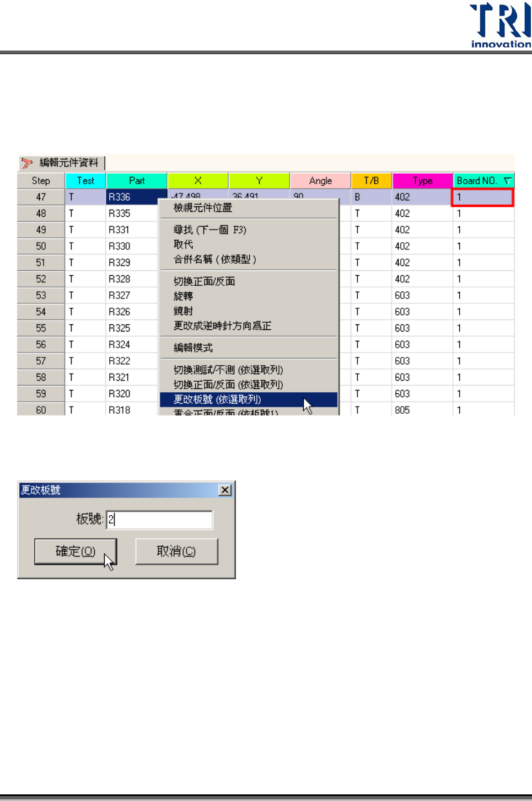Select part cell R322
Viewport: 532px width, 801px height.
click(x=132, y=361)
